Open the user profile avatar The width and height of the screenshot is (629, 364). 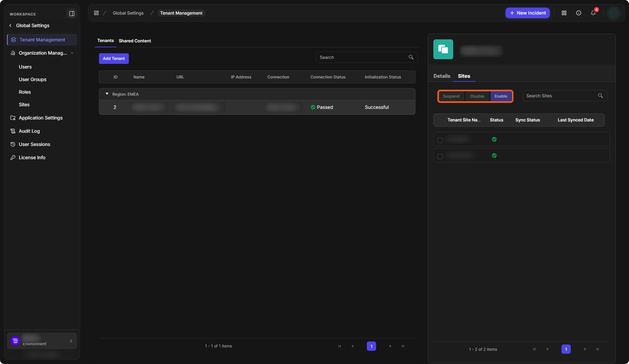coord(614,13)
